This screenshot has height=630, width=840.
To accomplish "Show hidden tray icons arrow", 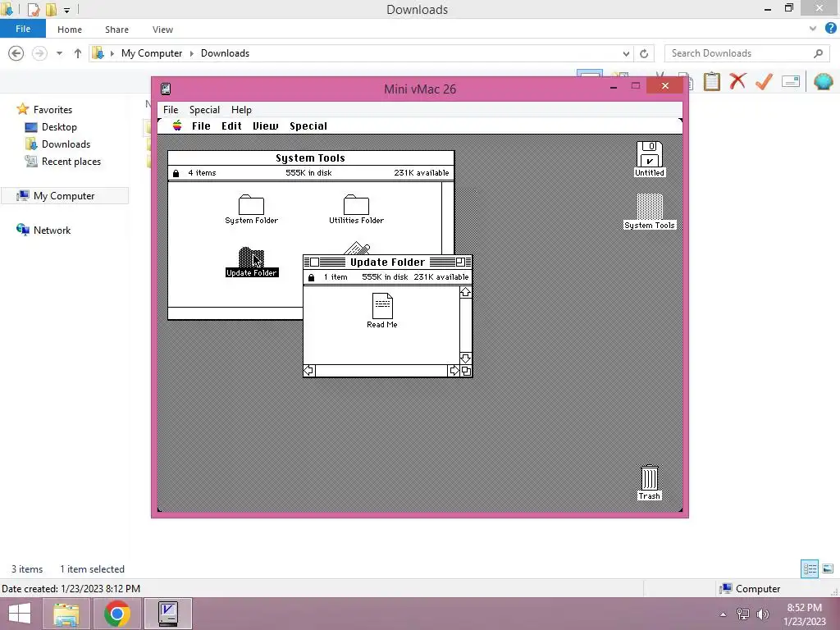I will point(724,614).
